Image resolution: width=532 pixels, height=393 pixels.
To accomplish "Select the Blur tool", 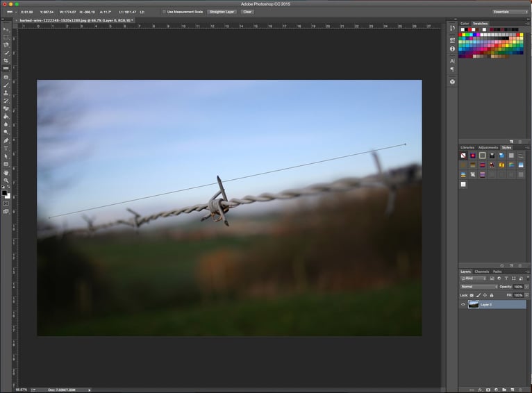I will [6, 124].
